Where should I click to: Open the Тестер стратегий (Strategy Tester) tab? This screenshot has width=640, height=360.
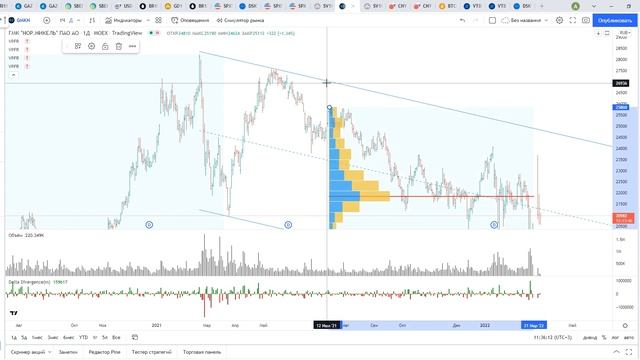151,352
